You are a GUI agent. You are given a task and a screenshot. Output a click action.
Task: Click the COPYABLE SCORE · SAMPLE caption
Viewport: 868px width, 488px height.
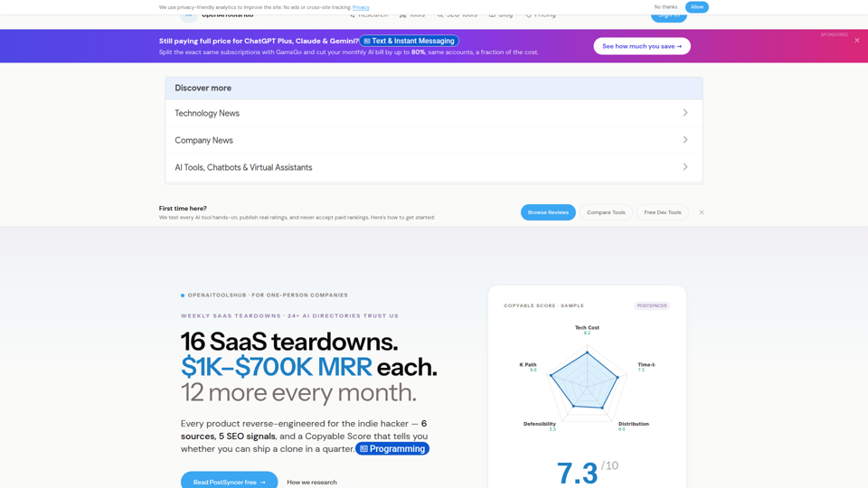pos(543,305)
